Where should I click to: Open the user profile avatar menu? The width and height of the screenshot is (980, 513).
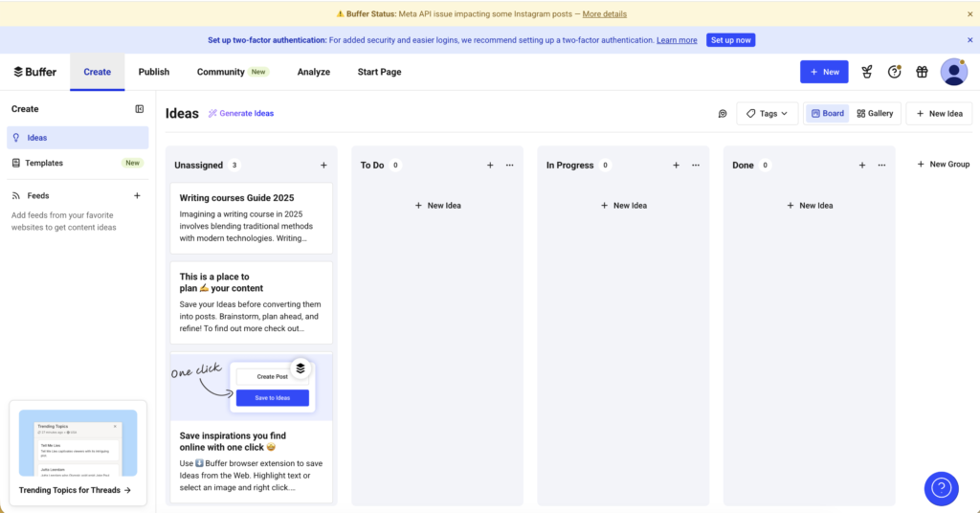point(953,72)
